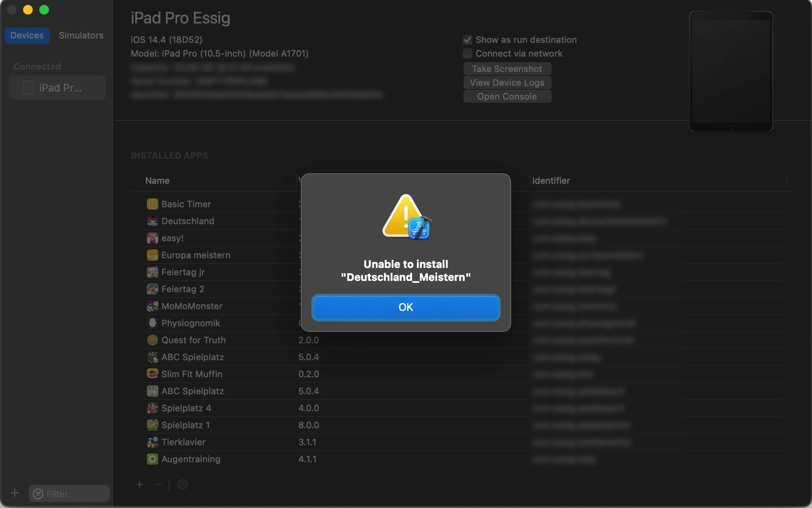Open the gear actions menu below the apps list

(x=183, y=485)
